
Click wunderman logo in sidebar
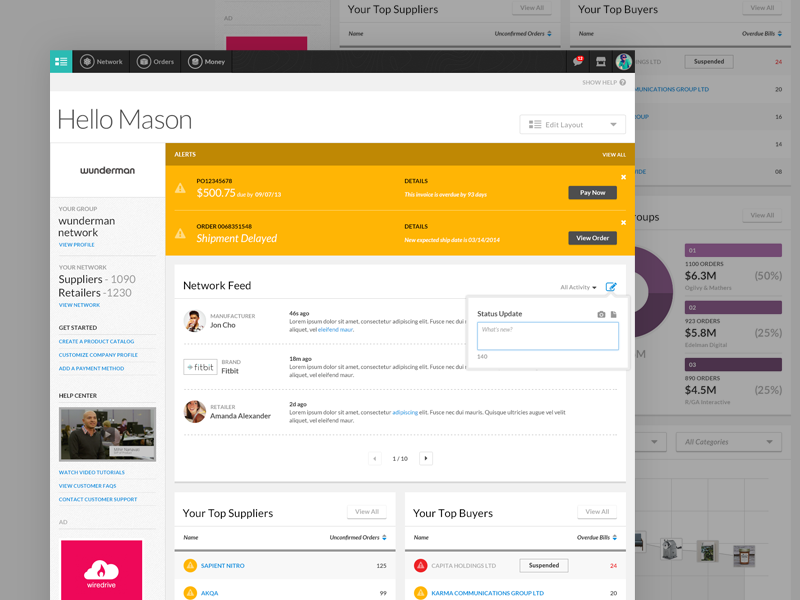coord(108,170)
